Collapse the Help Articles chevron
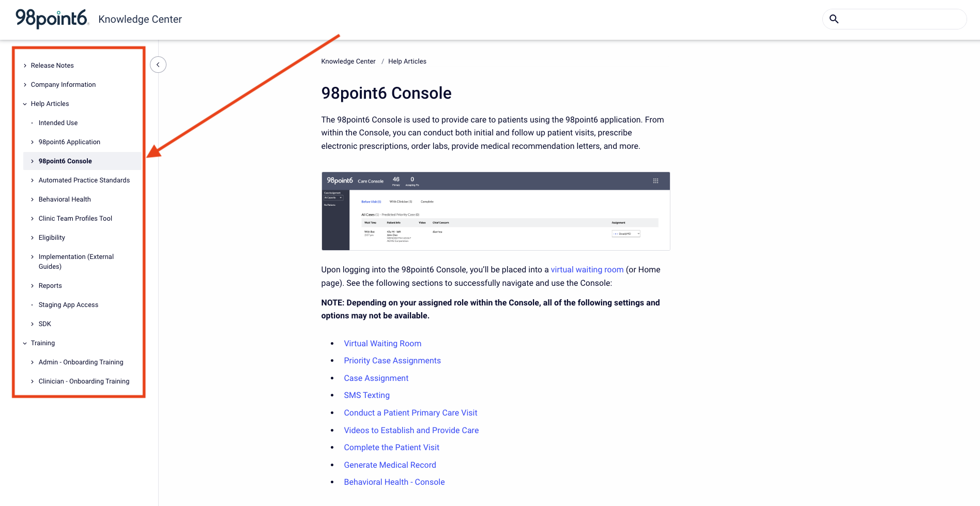This screenshot has width=980, height=506. (x=25, y=104)
